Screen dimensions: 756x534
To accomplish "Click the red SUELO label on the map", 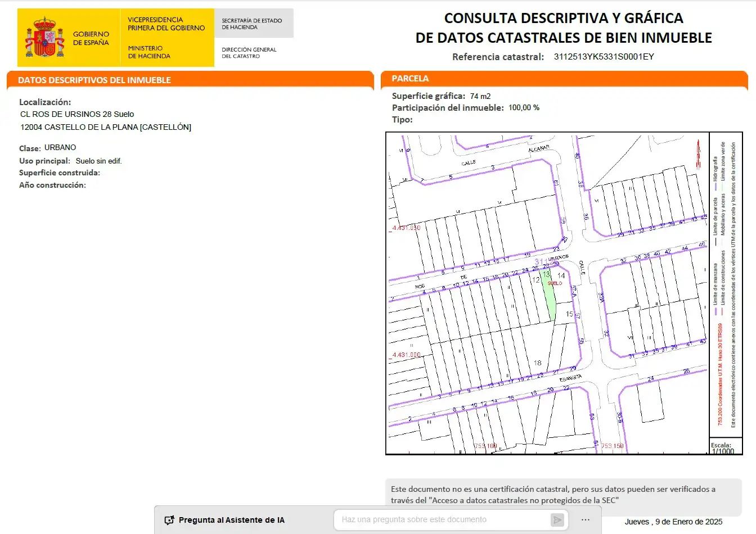I will coord(555,283).
